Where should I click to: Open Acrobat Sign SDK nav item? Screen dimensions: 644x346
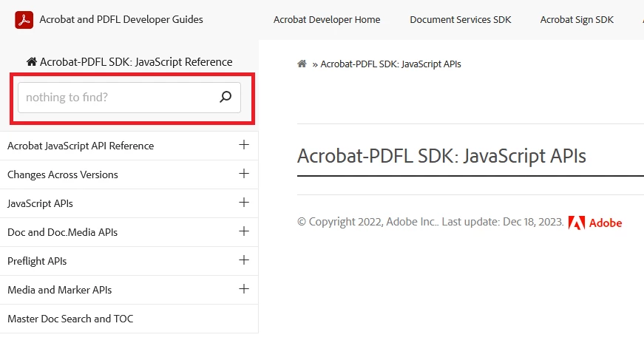click(577, 20)
